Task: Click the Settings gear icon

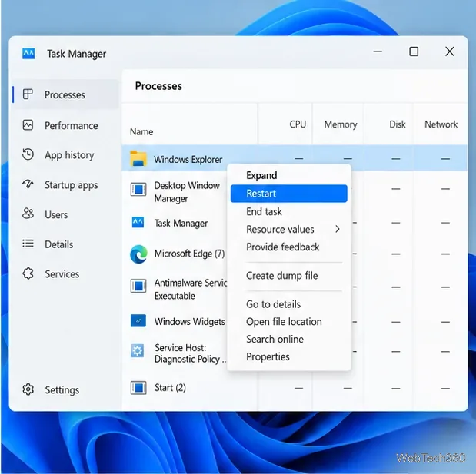Action: tap(28, 389)
